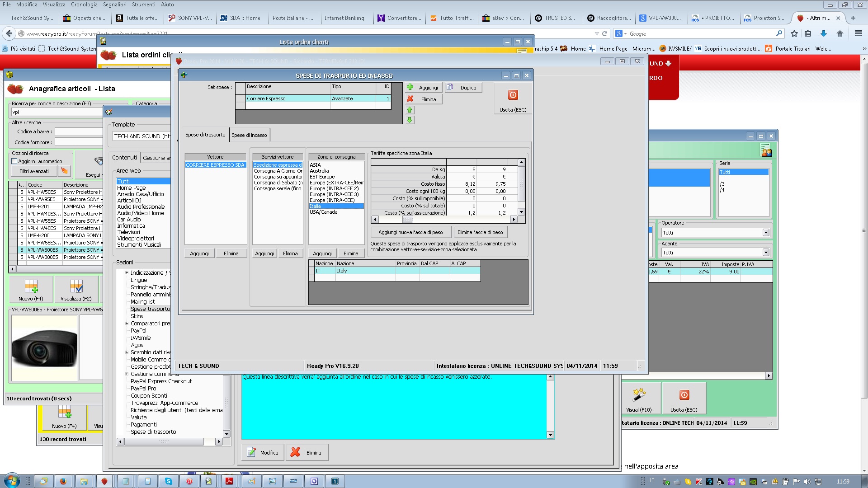Select Spese di trasporto at bottom of the tree
The width and height of the screenshot is (868, 488).
(153, 432)
